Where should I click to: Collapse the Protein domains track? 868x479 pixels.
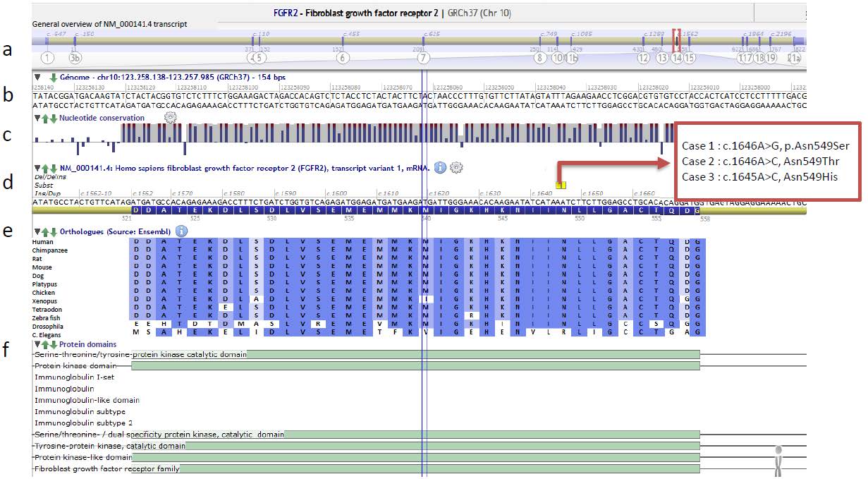37,344
